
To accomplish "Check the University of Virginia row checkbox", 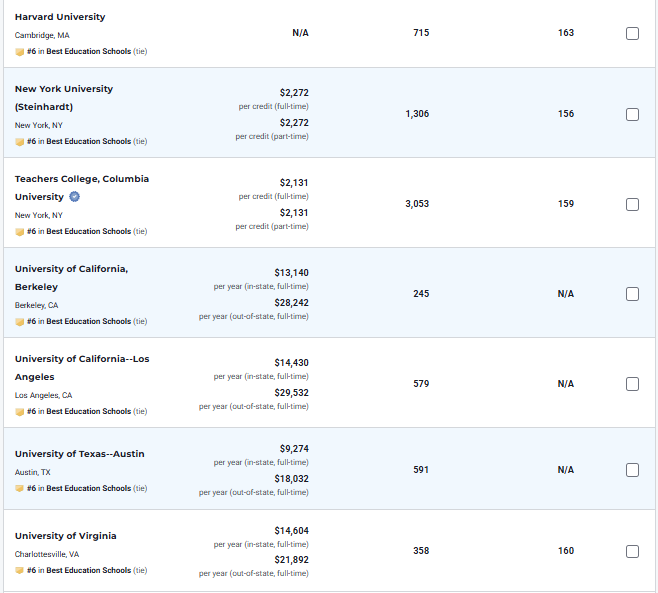I will 632,551.
